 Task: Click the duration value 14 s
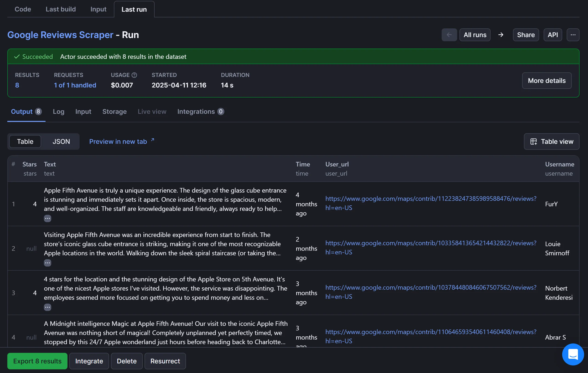click(x=227, y=85)
